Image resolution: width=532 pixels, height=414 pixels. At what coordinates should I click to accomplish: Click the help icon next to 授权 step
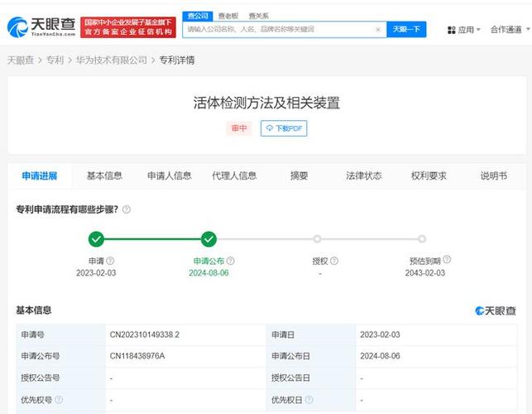click(x=334, y=261)
